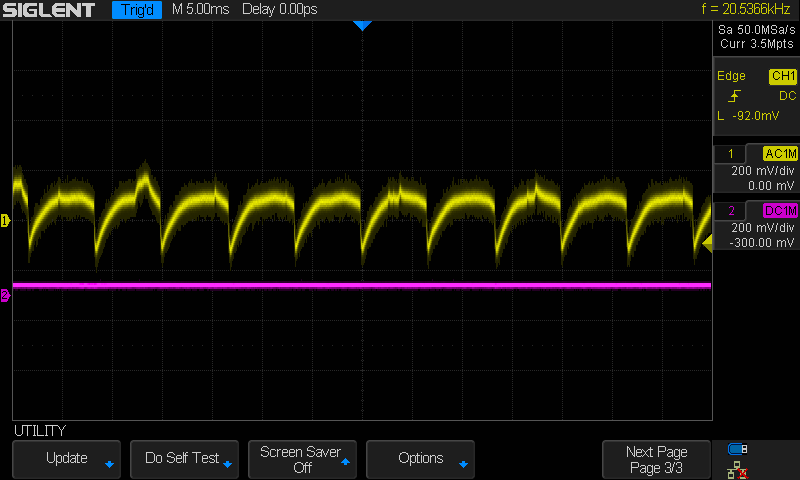Click the yellow trigger level arrow
Screen dimensions: 800x480
click(x=707, y=243)
